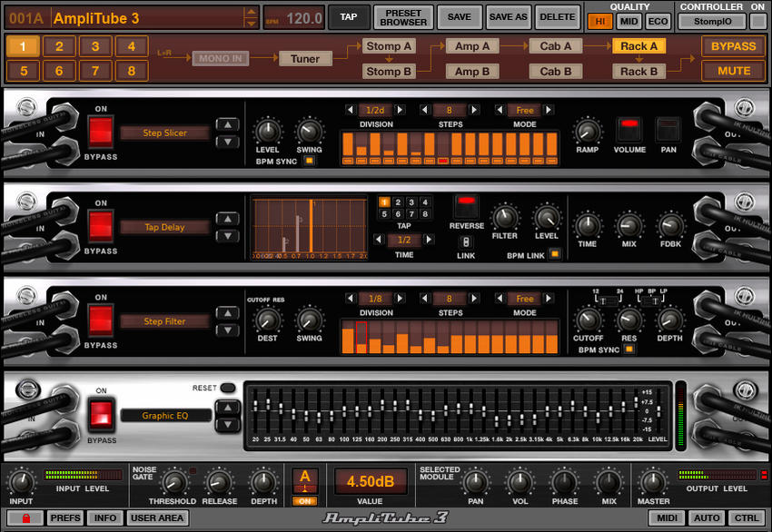
Task: Click the Graphic EQ RESET button
Action: point(228,388)
